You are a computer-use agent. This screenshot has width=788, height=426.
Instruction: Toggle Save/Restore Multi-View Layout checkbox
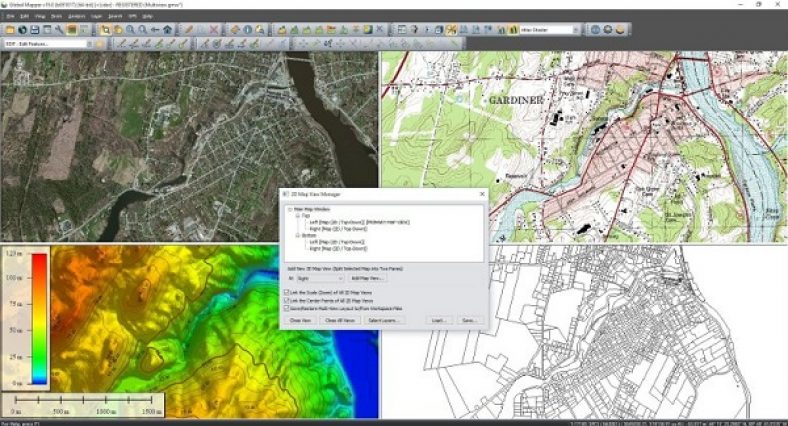289,310
